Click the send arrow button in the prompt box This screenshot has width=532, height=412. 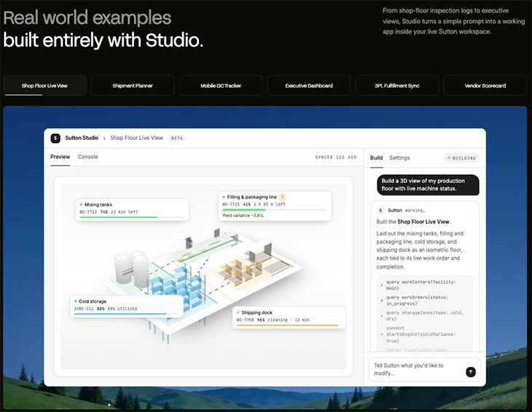[471, 372]
